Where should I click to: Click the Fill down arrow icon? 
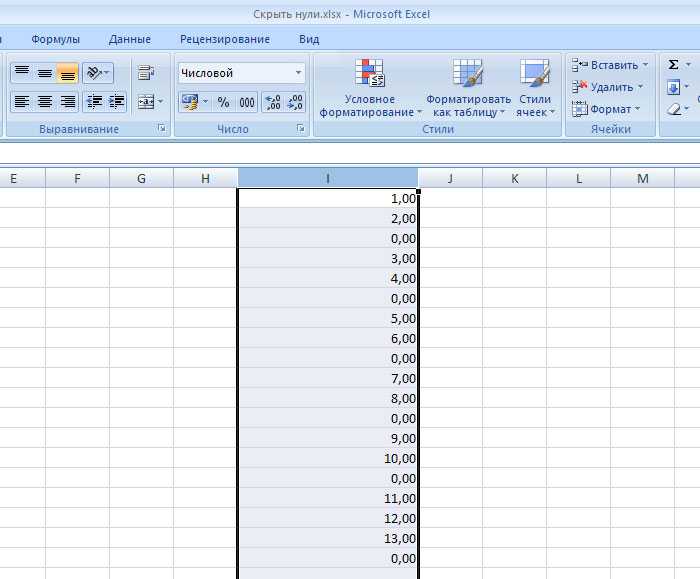(673, 87)
